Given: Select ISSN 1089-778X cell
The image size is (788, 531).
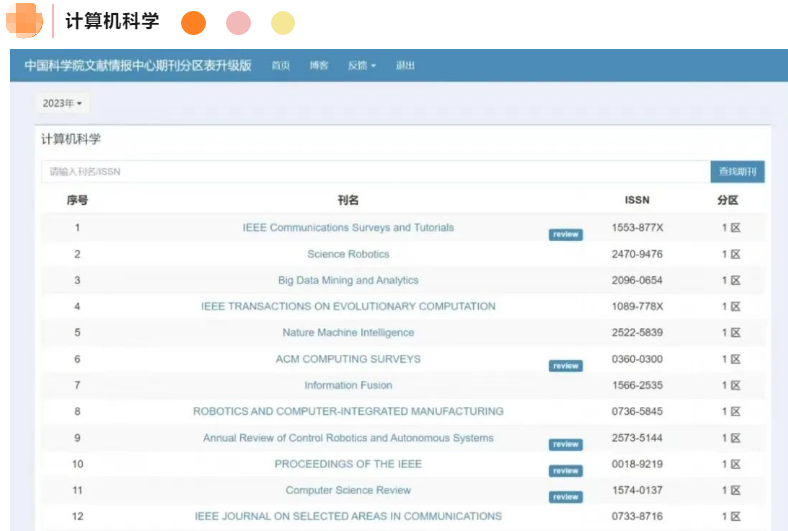Looking at the screenshot, I should (637, 306).
